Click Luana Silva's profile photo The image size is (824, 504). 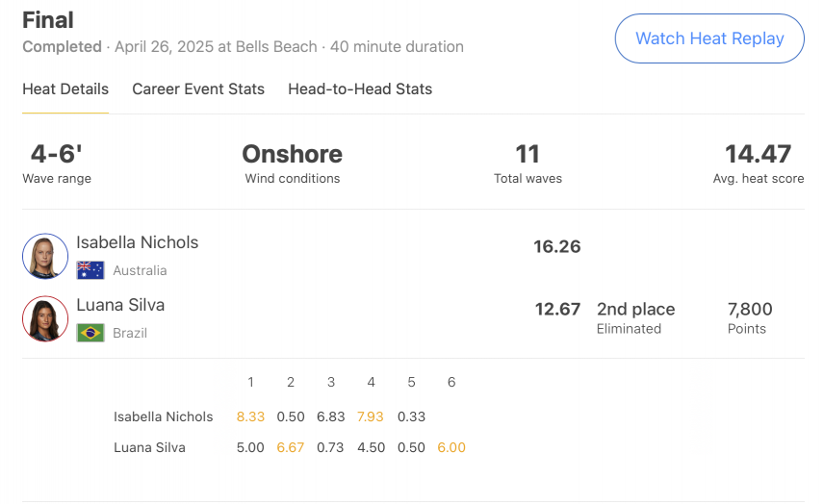(45, 318)
